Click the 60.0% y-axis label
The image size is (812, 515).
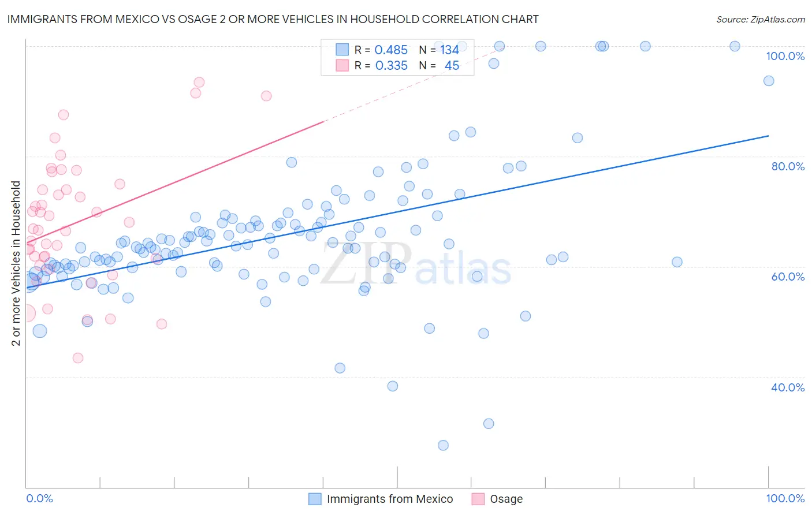click(788, 277)
